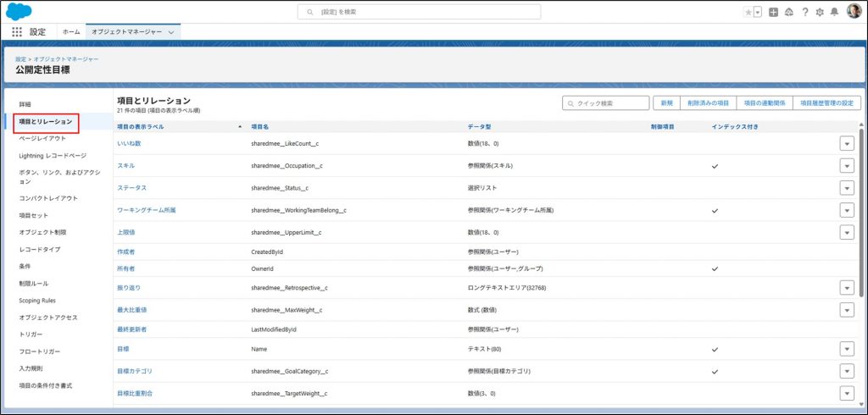Open the Salesforce help question mark
This screenshot has width=868, height=415.
pyautogui.click(x=804, y=12)
